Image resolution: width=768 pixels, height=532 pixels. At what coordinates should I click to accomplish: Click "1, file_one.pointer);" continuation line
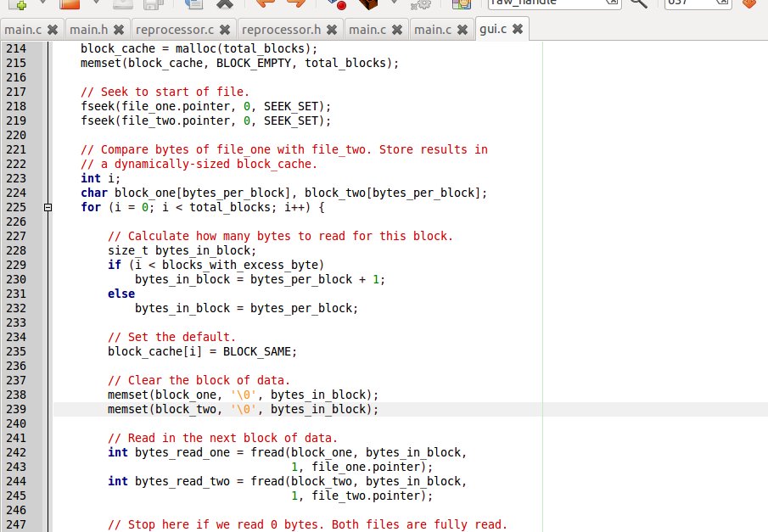click(x=362, y=467)
